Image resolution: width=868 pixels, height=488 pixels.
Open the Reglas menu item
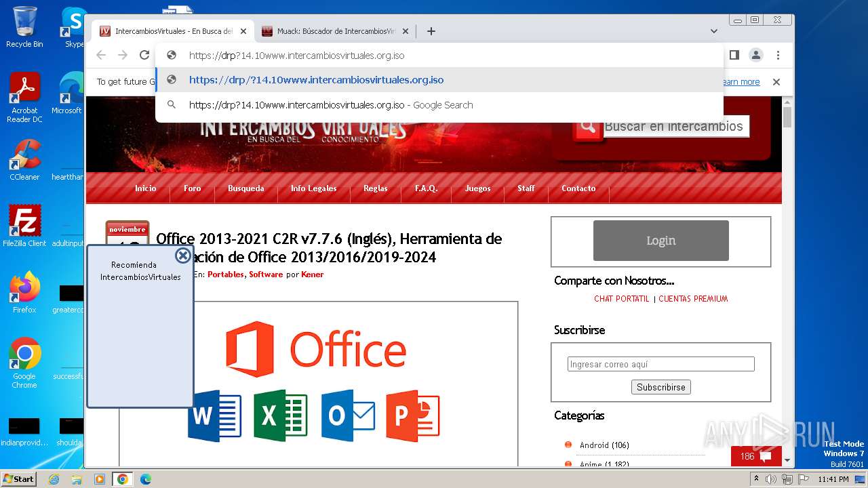[376, 188]
